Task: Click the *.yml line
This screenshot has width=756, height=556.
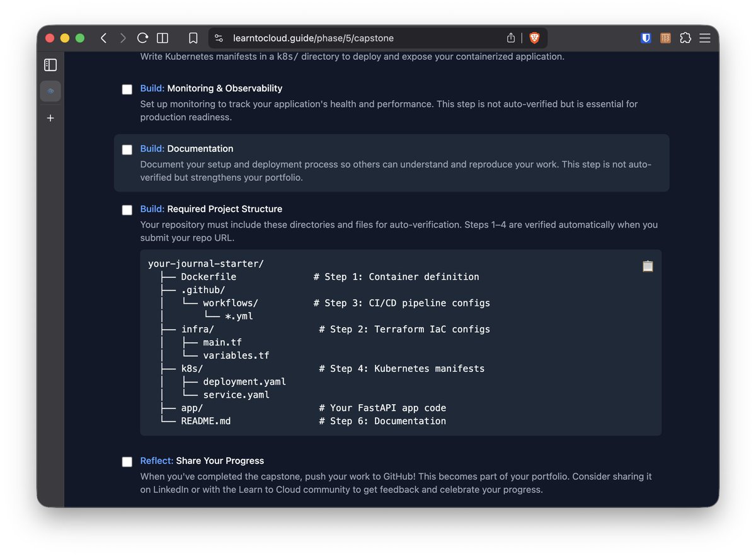Action: tap(239, 316)
